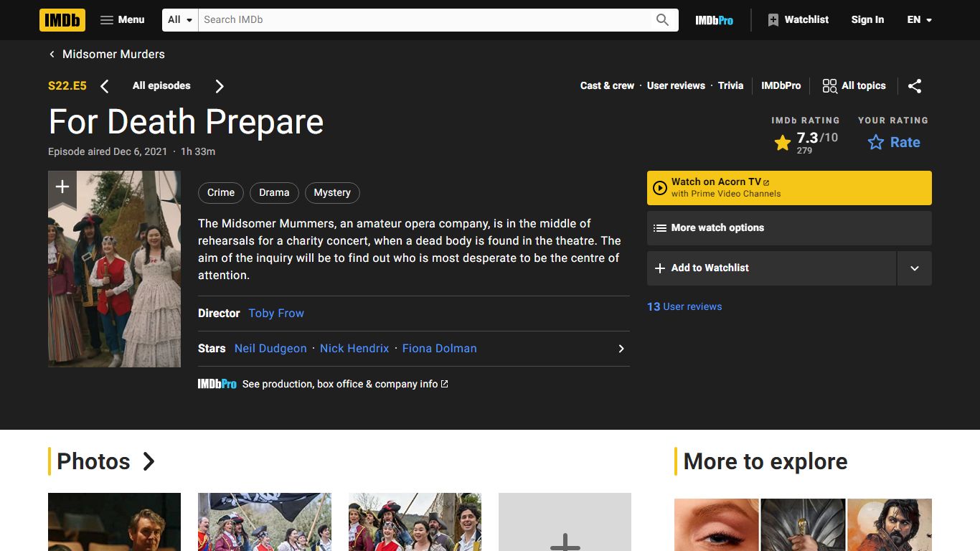The width and height of the screenshot is (980, 551).
Task: Focus the Search IMDb input field
Action: 423,20
